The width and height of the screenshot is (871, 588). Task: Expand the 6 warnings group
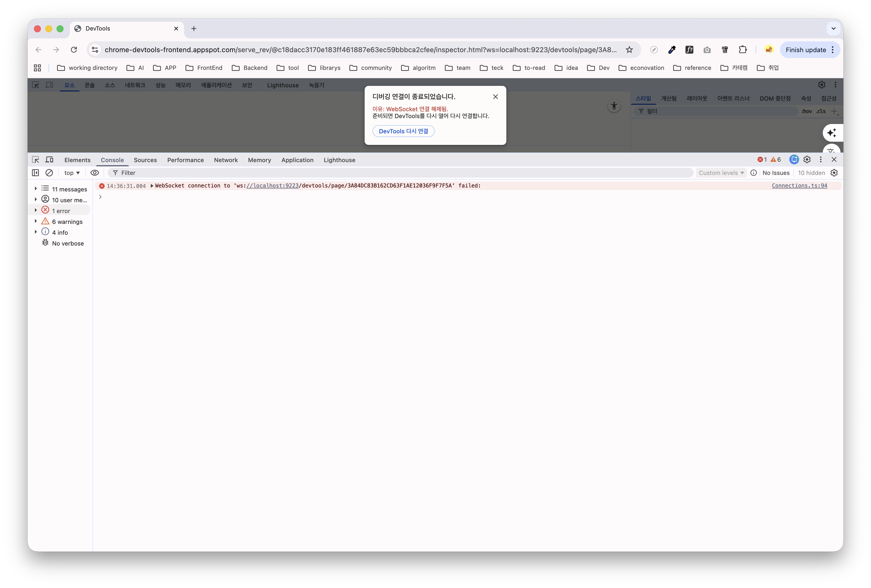coord(36,221)
